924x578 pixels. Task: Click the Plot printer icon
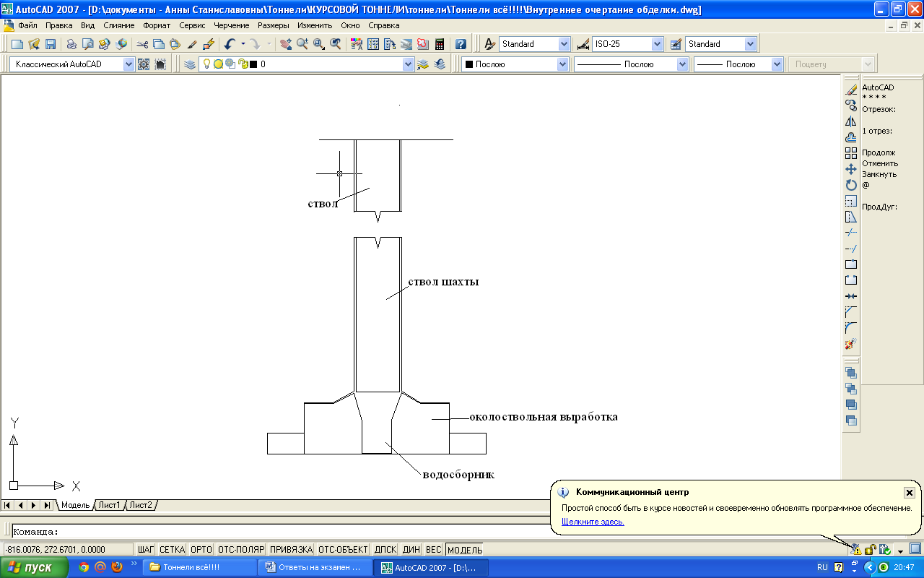pyautogui.click(x=71, y=44)
